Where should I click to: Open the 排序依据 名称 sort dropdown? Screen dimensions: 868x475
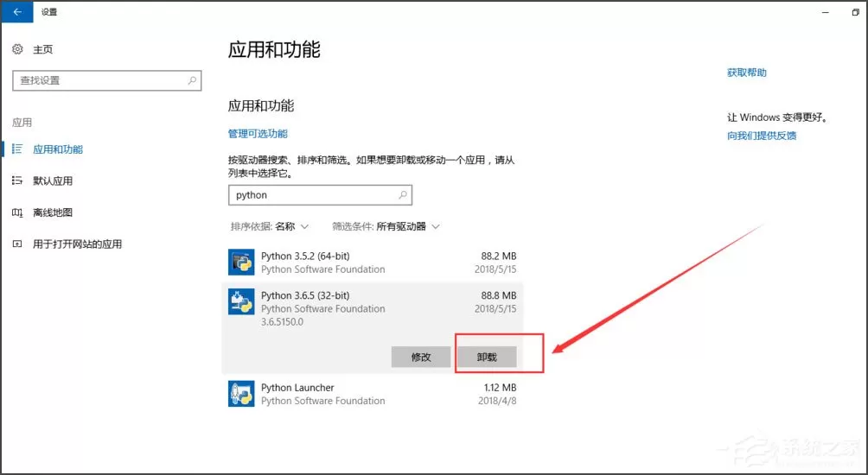[270, 226]
